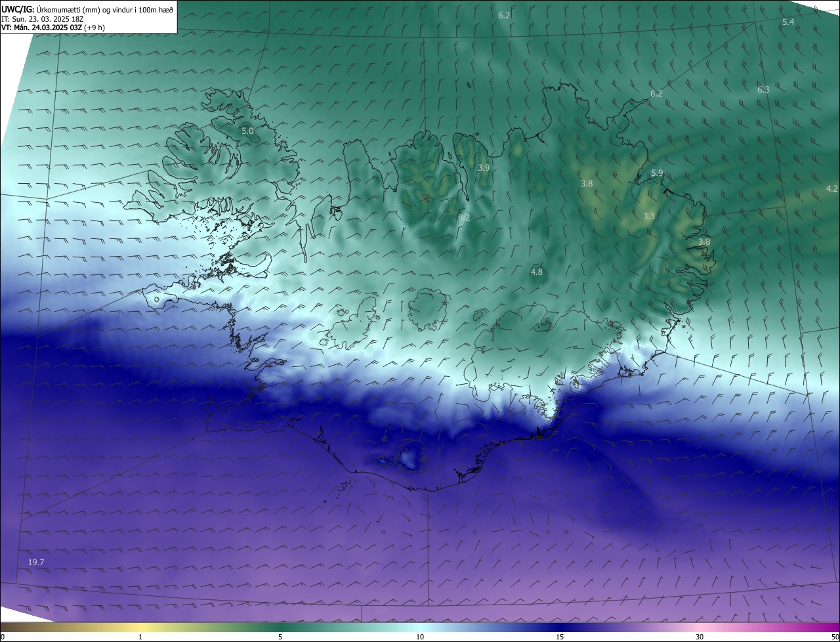Viewport: 840px width, 642px height.
Task: Click the '5.4' value label on the map
Action: [788, 22]
